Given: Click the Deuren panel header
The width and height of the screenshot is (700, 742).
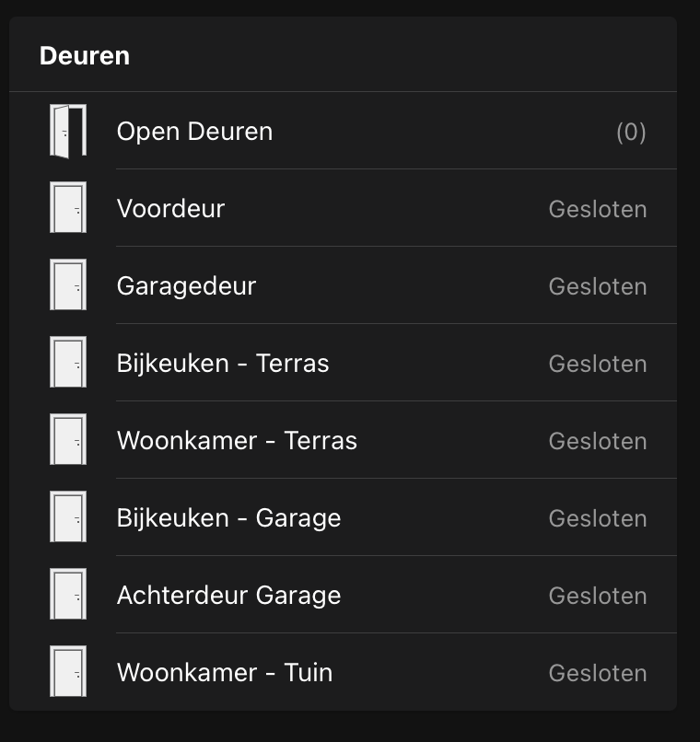Looking at the screenshot, I should tap(85, 56).
